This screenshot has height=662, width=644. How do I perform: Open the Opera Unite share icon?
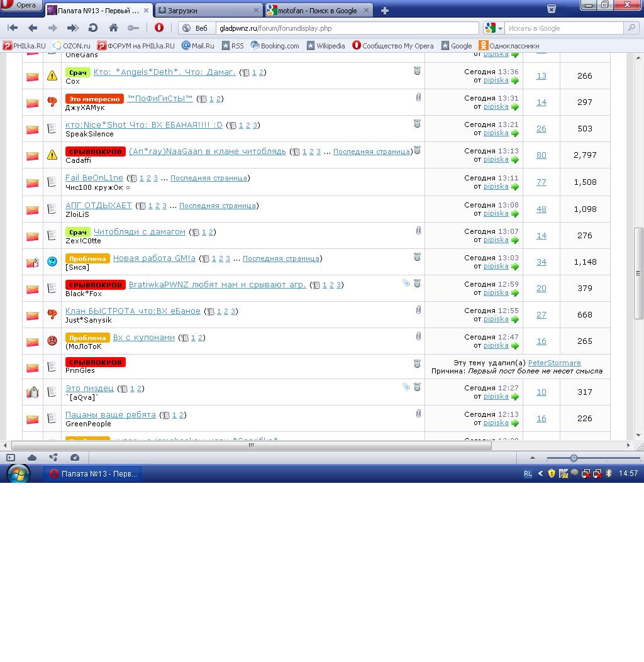pyautogui.click(x=53, y=458)
